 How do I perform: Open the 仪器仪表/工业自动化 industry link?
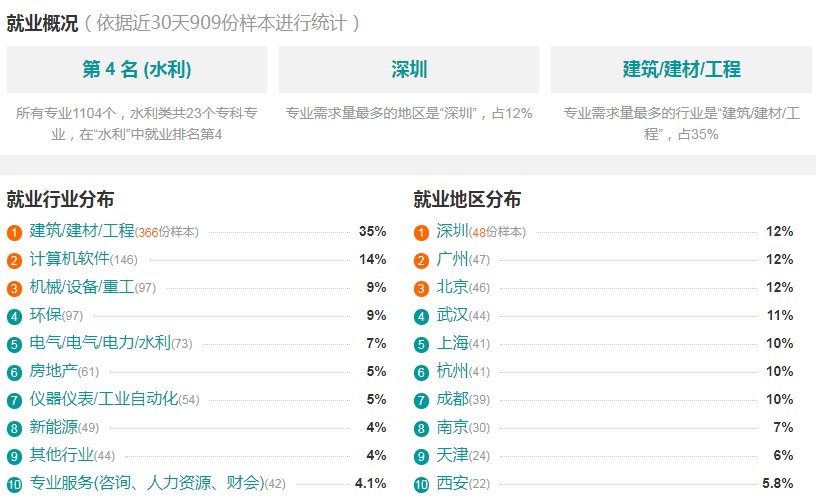click(x=104, y=399)
